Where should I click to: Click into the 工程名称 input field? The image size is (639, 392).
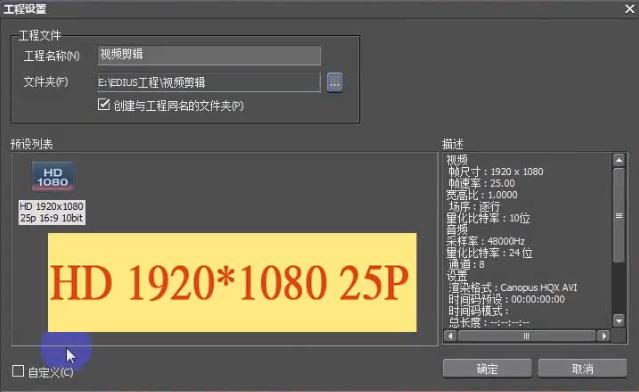[x=209, y=55]
